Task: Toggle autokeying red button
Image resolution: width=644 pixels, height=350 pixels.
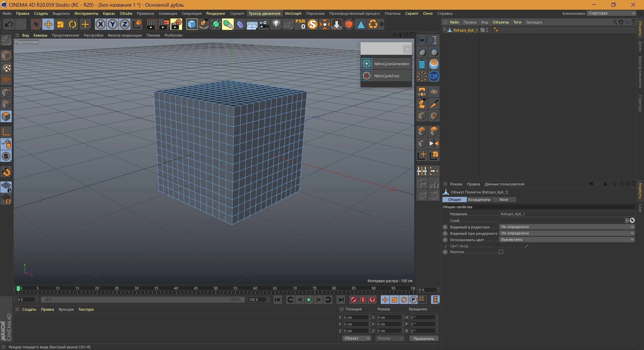Action: [363, 300]
